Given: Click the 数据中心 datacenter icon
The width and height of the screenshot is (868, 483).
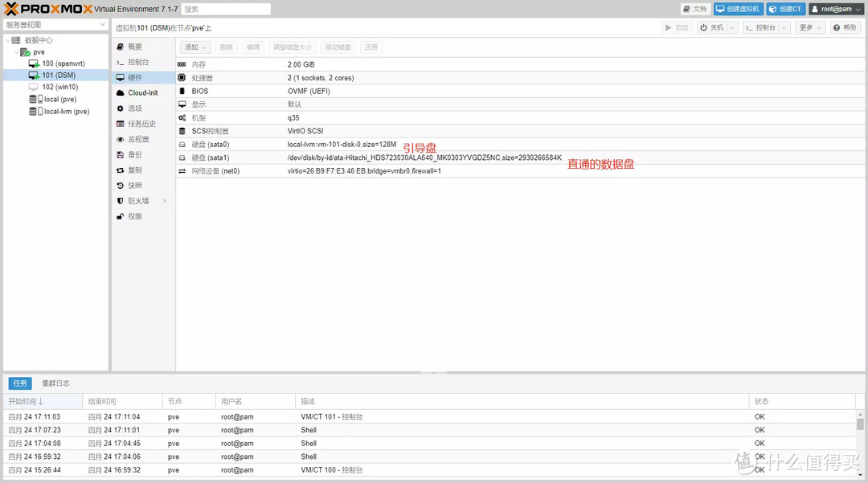Looking at the screenshot, I should tap(16, 40).
